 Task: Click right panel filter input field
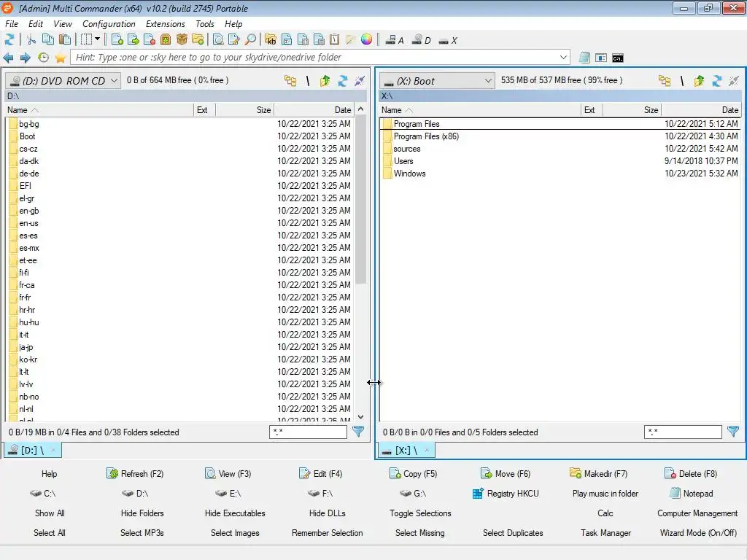pos(683,432)
